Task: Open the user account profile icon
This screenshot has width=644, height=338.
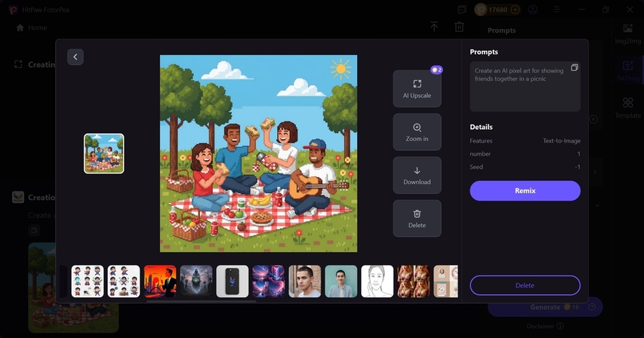Action: (533, 10)
